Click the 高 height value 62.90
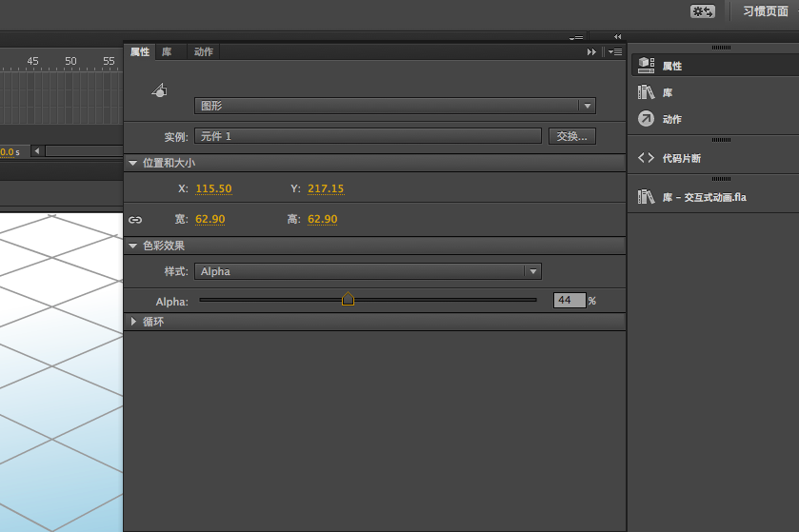 322,220
